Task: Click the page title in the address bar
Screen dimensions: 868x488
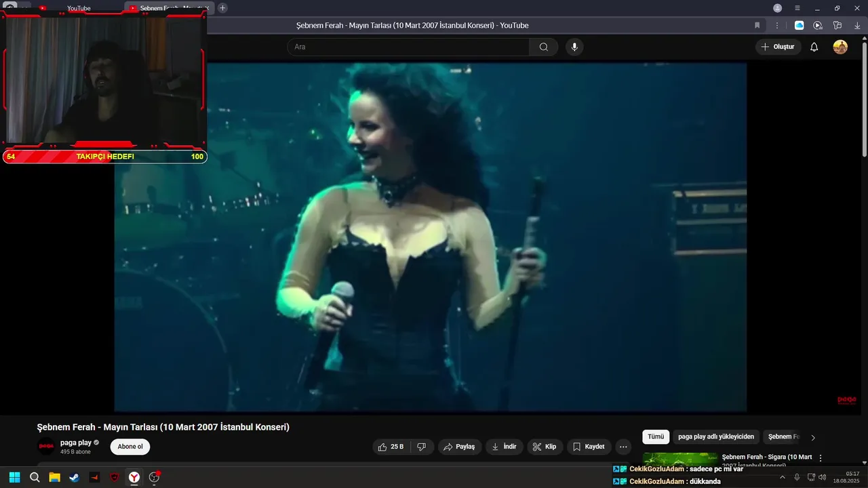Action: pos(412,25)
